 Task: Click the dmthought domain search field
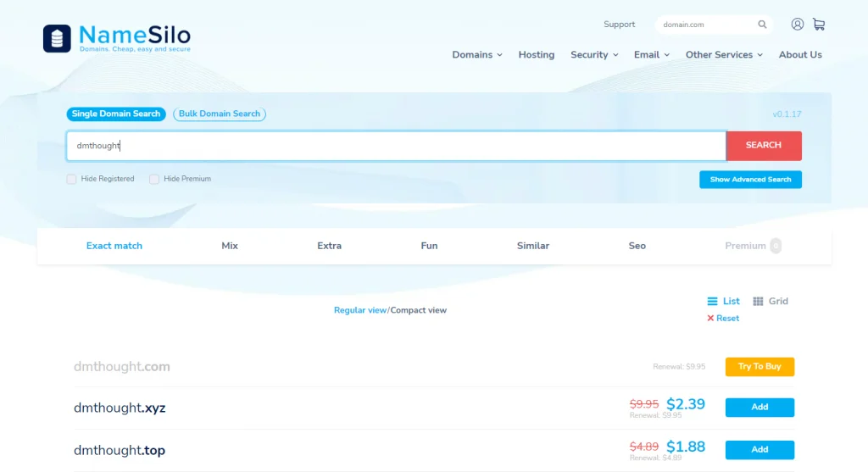[396, 146]
